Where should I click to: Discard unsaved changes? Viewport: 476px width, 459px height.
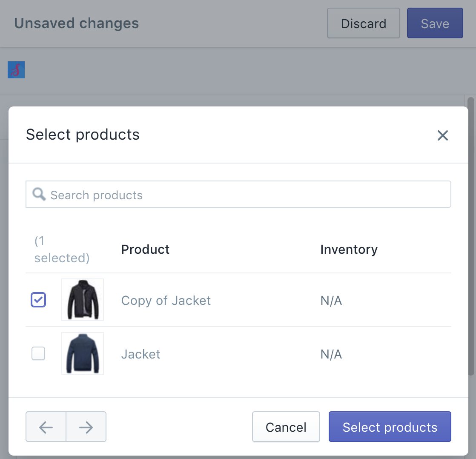[x=363, y=23]
